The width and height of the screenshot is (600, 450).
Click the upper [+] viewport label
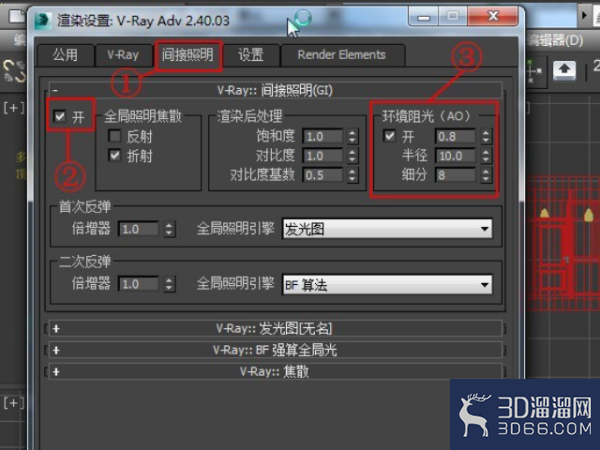(x=14, y=108)
